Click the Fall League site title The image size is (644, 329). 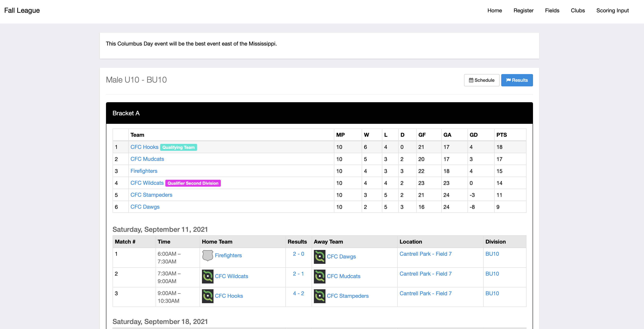coord(22,10)
